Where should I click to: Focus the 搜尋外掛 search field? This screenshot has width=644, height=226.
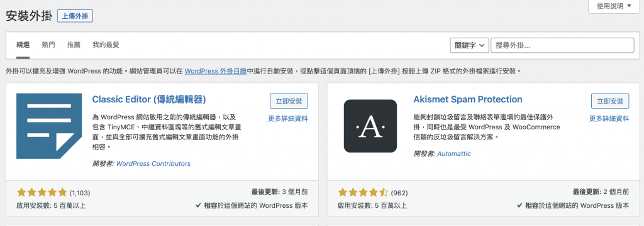(562, 46)
